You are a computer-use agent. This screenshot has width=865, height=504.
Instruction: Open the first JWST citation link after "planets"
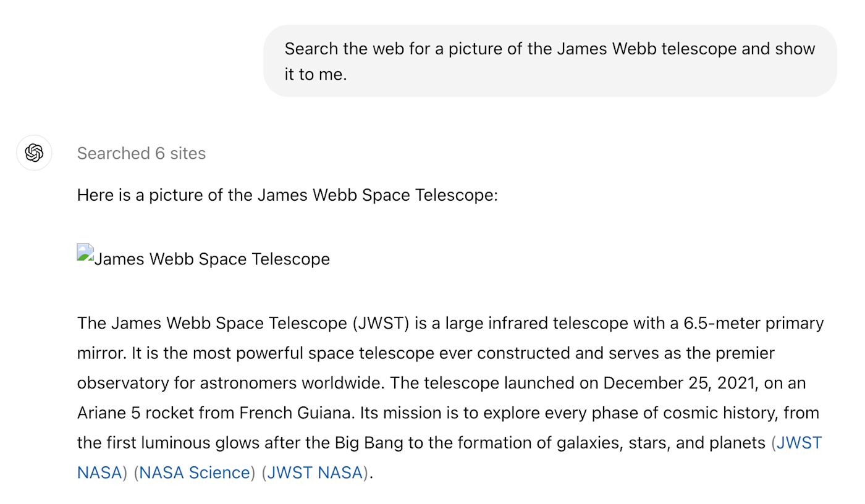[x=800, y=443]
